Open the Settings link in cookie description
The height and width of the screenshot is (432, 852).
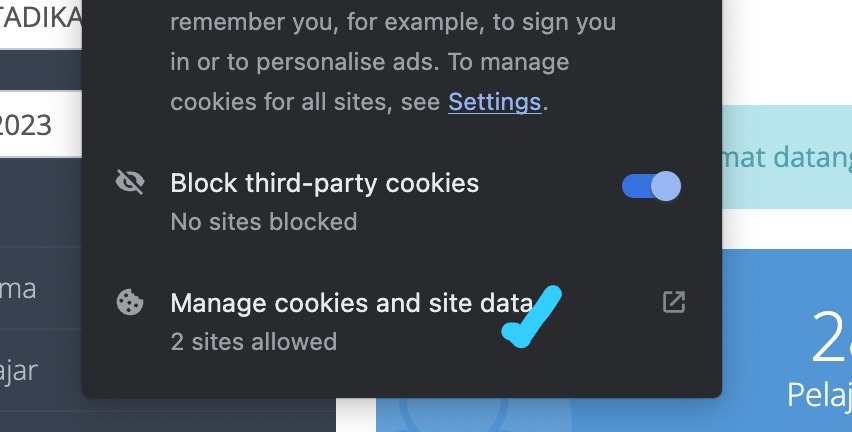point(494,102)
